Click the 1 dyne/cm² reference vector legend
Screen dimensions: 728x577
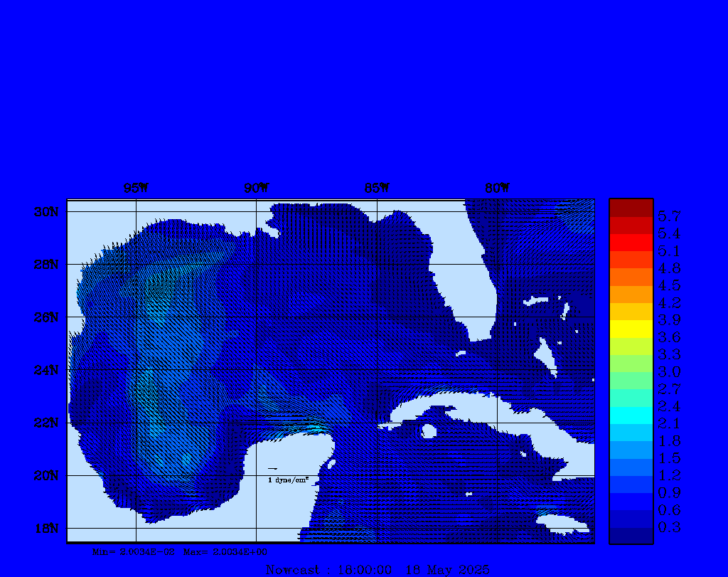pos(287,480)
